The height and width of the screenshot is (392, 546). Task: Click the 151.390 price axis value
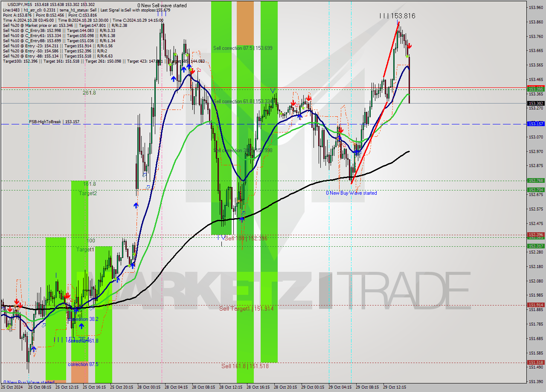pyautogui.click(x=536, y=381)
